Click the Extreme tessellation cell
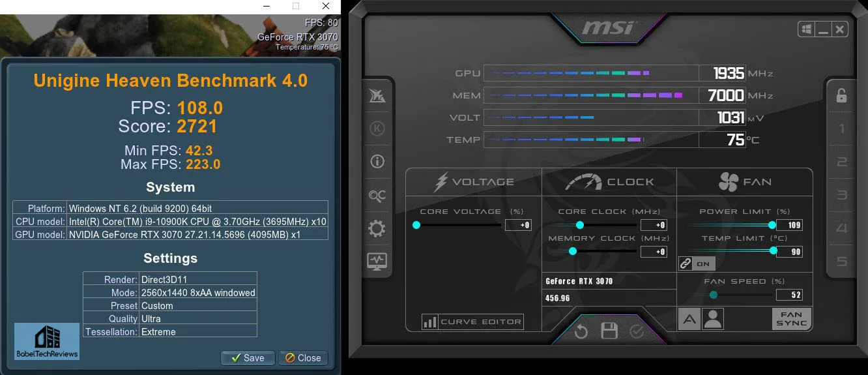This screenshot has height=375, width=868. (x=198, y=332)
